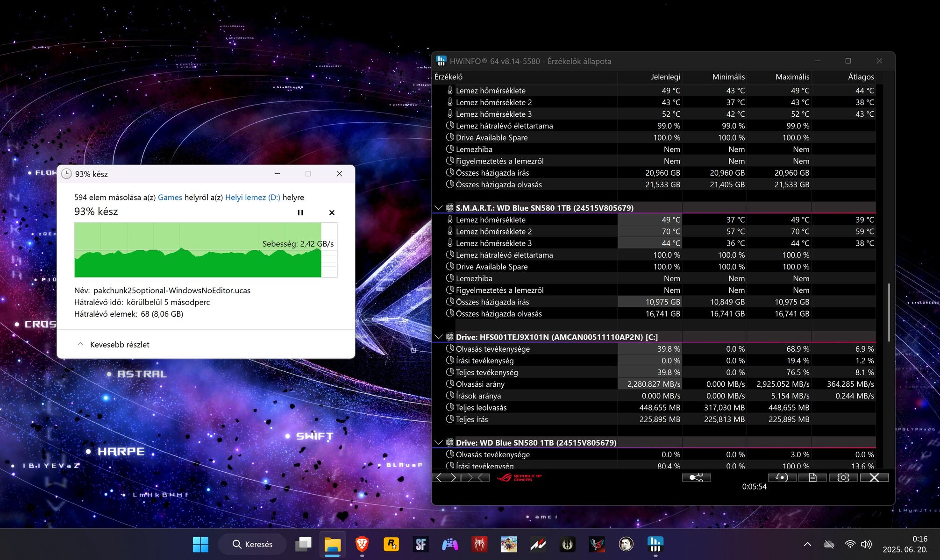Click the Keresés taskbar search box
The height and width of the screenshot is (560, 940).
click(x=252, y=544)
